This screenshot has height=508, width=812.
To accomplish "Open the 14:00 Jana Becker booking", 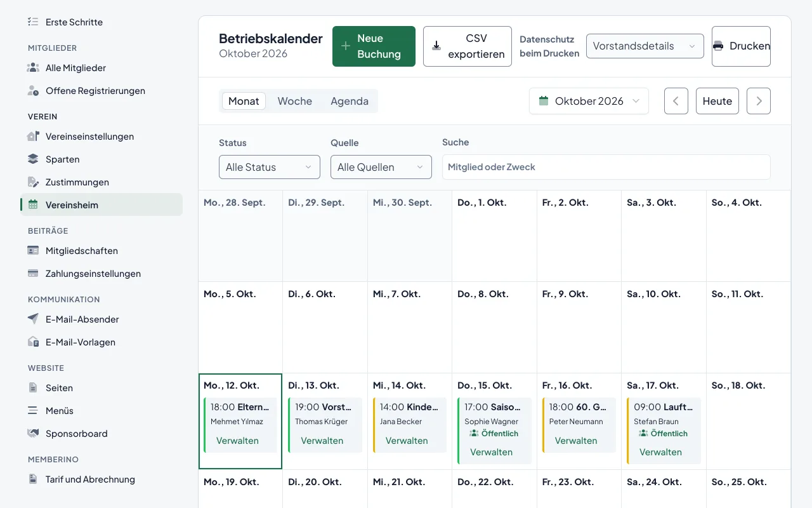I will [x=410, y=425].
